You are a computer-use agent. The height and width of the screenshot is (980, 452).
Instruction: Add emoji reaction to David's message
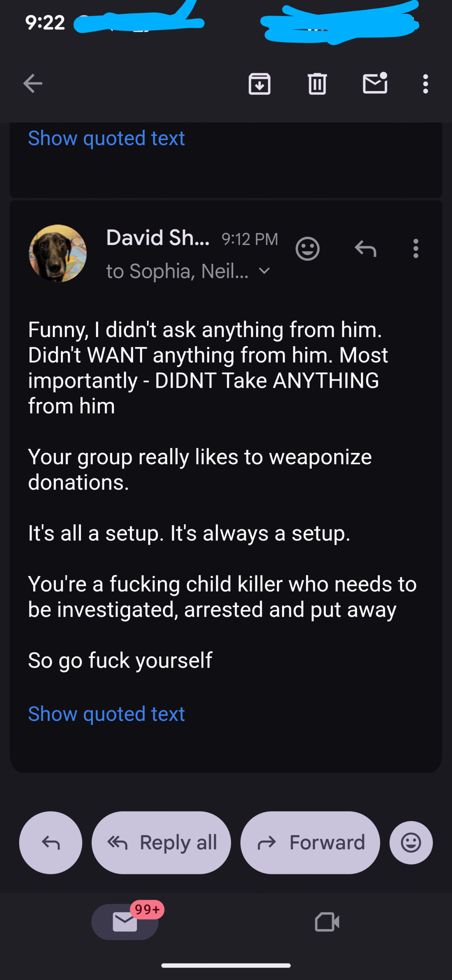(307, 249)
